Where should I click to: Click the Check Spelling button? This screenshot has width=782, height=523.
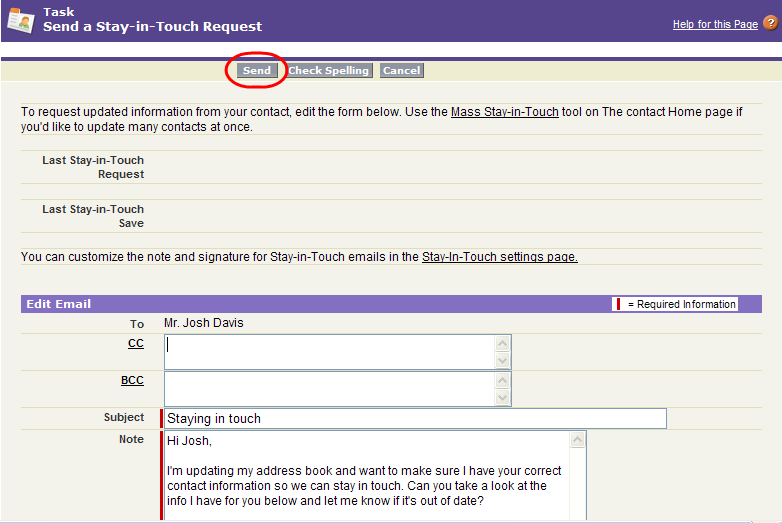(x=328, y=70)
